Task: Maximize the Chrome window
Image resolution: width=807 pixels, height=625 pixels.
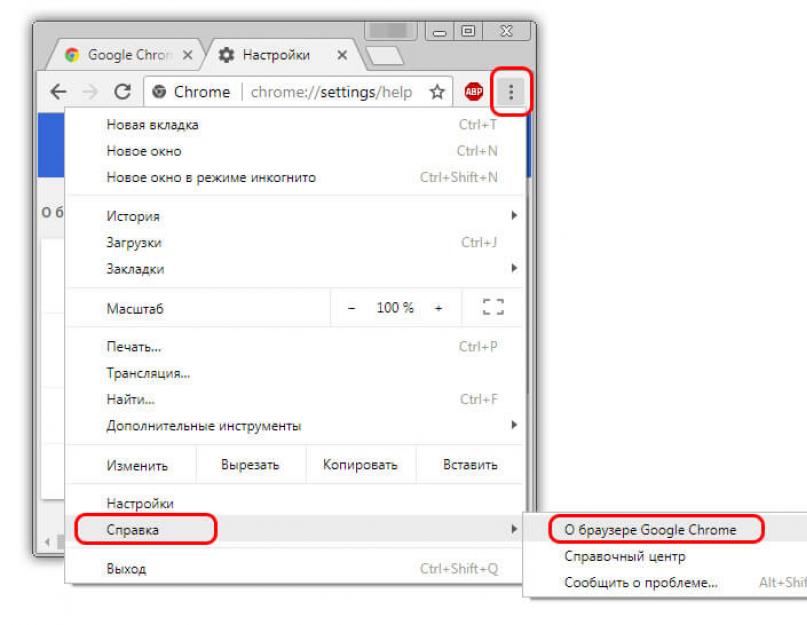Action: pos(468,31)
